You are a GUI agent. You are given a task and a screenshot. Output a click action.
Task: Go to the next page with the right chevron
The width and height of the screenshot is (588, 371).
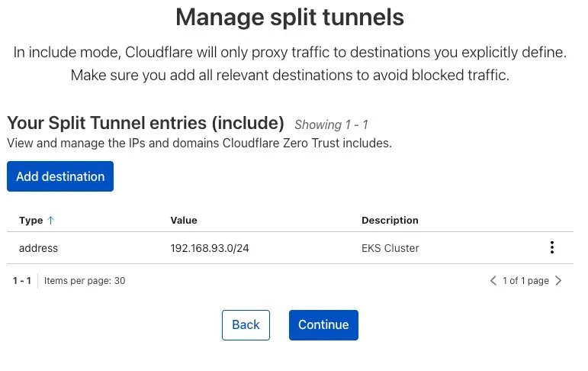pos(558,281)
